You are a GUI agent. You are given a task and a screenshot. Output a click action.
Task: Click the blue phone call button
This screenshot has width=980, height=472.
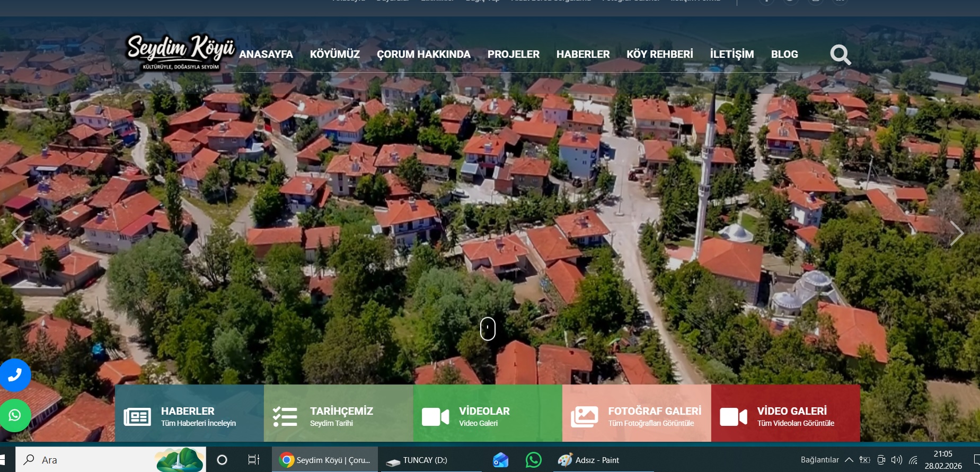pyautogui.click(x=15, y=375)
